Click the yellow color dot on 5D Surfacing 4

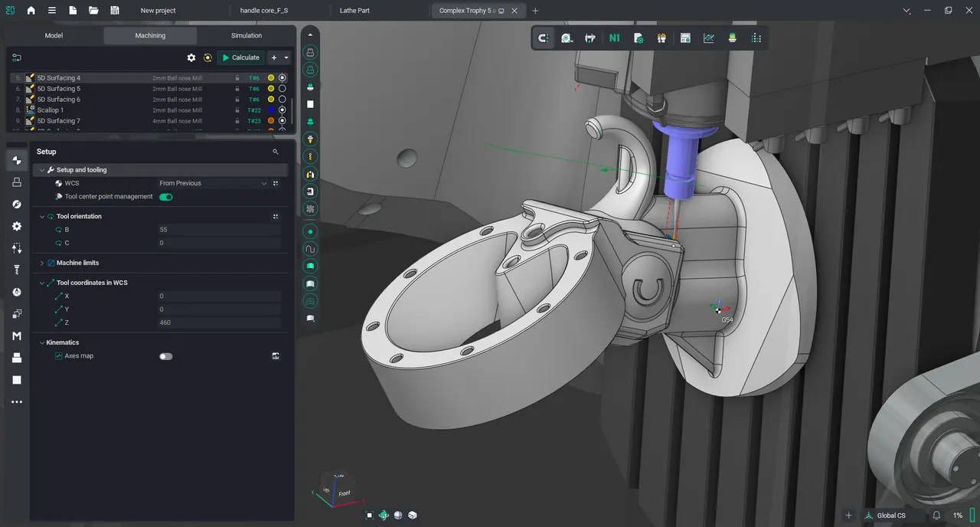pos(271,78)
